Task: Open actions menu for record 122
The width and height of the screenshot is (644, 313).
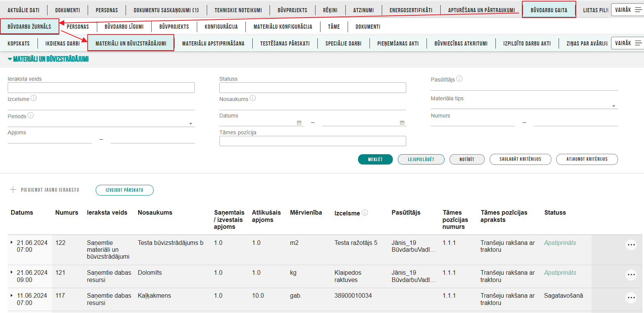Action: click(x=631, y=245)
